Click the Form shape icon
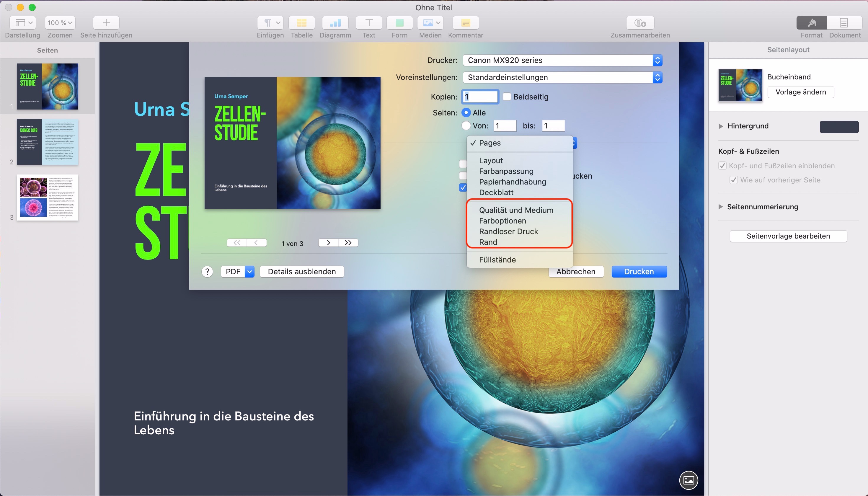868x496 pixels. pyautogui.click(x=399, y=23)
